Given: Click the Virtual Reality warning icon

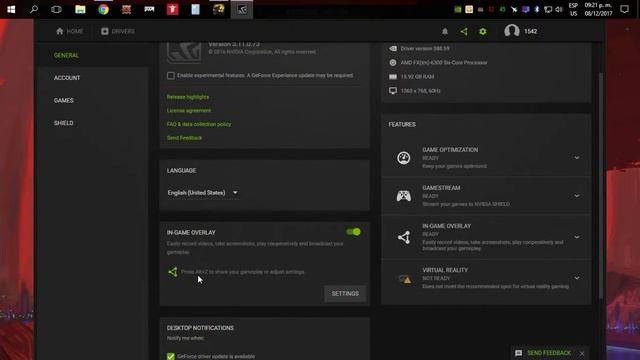Looking at the screenshot, I should [404, 279].
